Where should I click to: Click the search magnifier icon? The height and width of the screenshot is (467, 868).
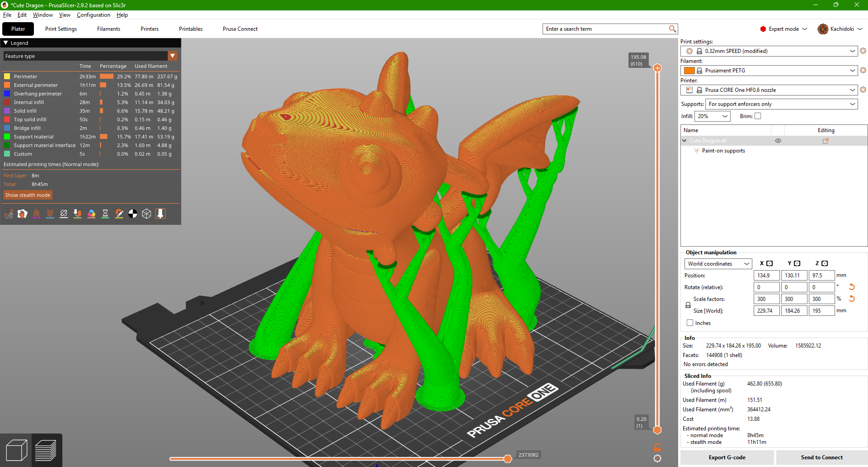(x=672, y=29)
